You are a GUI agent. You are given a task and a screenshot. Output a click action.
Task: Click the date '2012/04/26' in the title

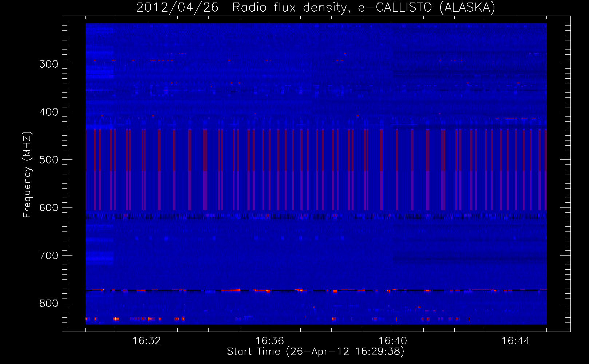[x=177, y=8]
